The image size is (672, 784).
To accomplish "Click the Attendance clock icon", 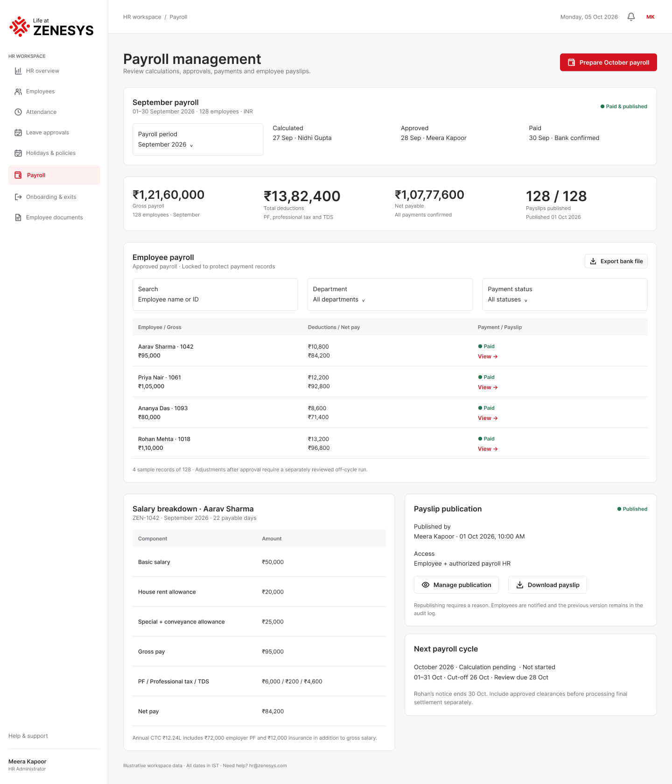I will point(18,112).
